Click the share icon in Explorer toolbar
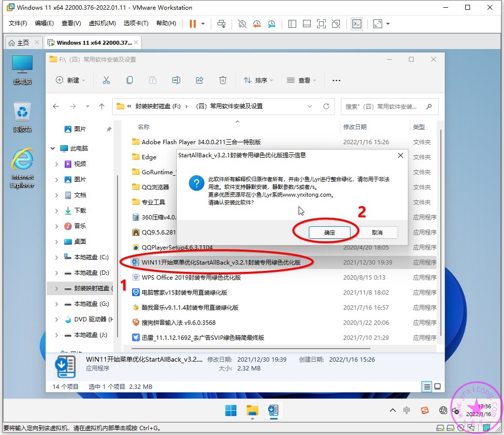 (x=200, y=80)
